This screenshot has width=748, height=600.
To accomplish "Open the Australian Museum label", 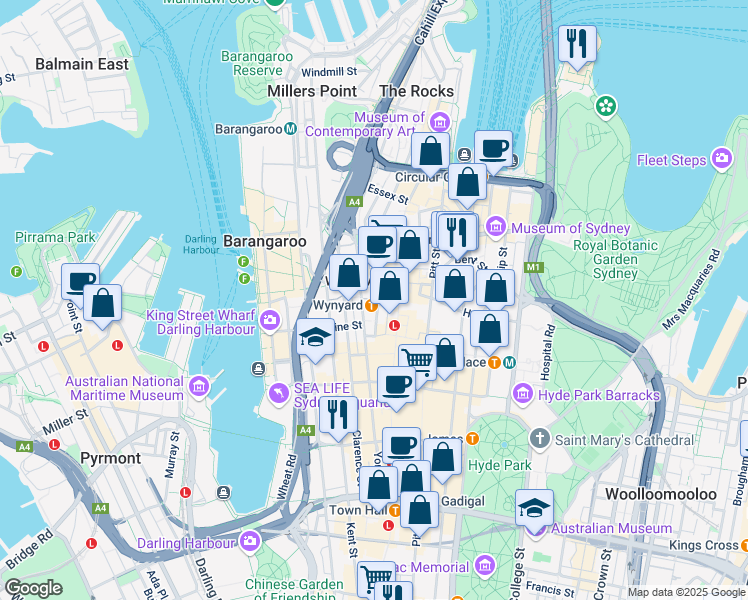I will click(x=612, y=528).
